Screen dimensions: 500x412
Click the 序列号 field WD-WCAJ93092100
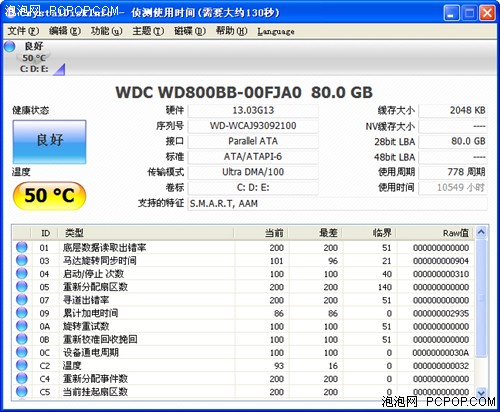pos(253,126)
